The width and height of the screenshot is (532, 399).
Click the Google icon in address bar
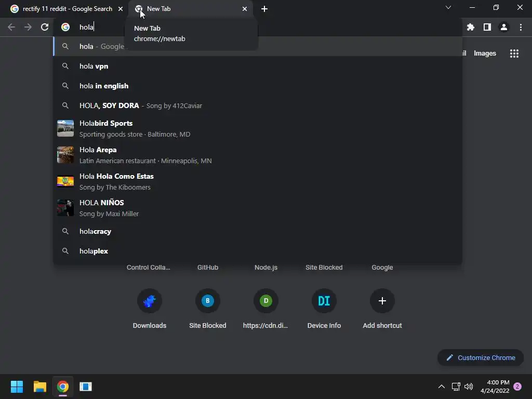click(x=65, y=27)
